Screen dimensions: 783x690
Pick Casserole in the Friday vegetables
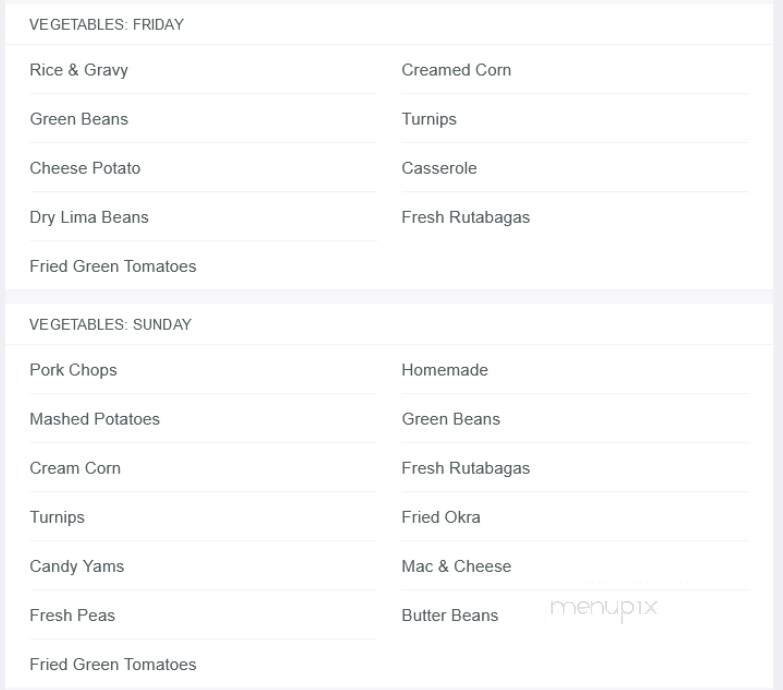coord(439,168)
